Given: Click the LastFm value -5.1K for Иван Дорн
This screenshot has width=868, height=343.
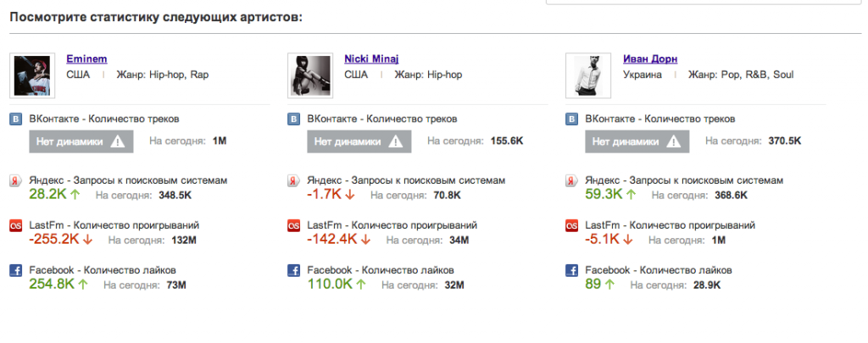Looking at the screenshot, I should [x=603, y=240].
